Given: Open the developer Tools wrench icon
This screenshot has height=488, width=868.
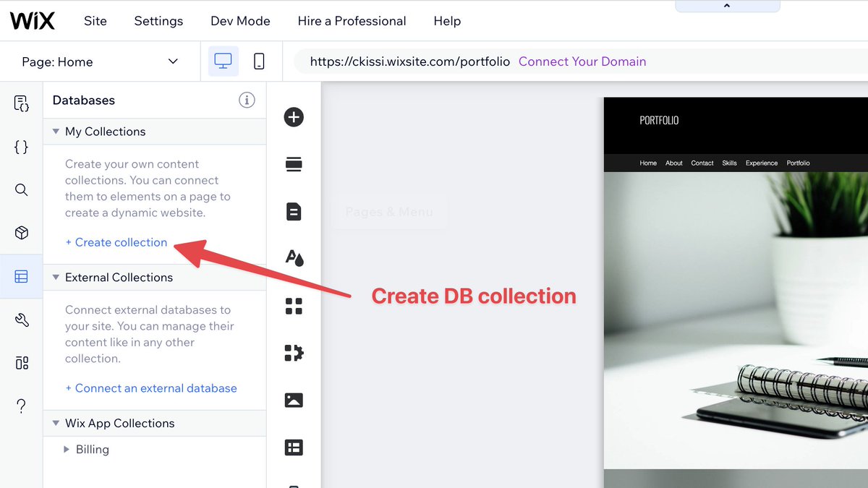Looking at the screenshot, I should tap(22, 319).
